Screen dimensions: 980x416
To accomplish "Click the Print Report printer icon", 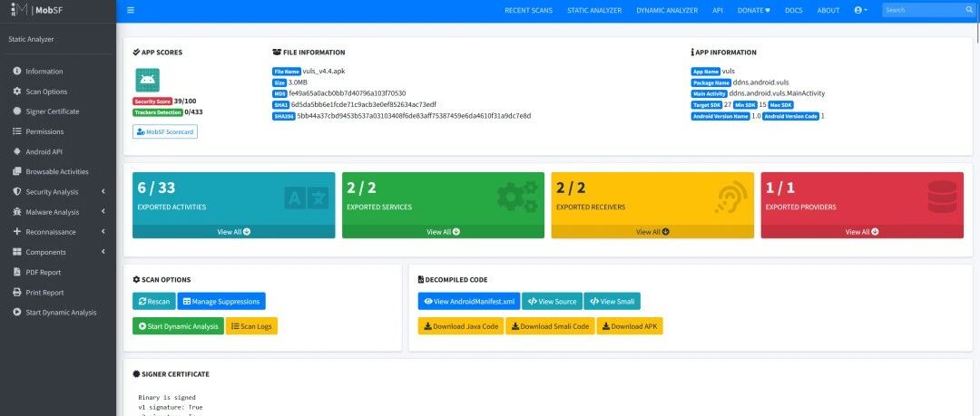I will click(x=17, y=293).
